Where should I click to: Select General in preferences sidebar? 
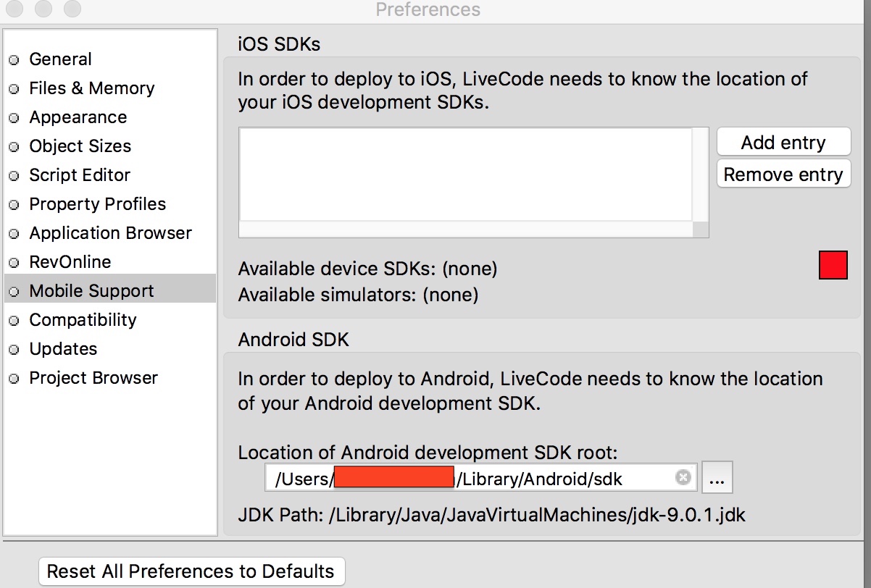[x=60, y=59]
